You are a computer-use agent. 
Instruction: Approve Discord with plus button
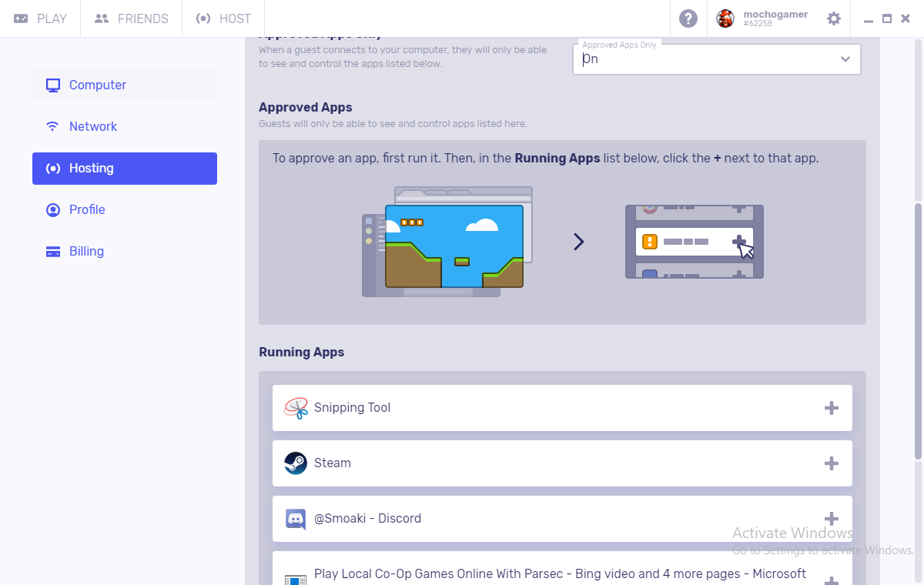click(832, 519)
